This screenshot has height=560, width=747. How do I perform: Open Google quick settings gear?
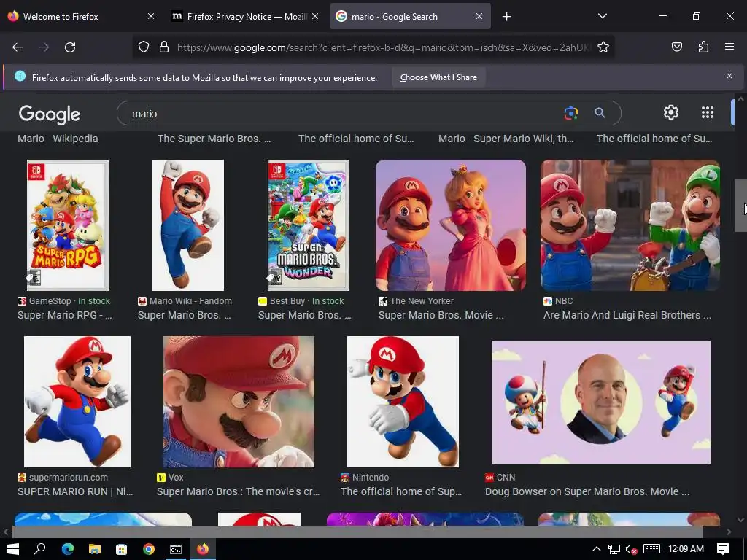671,112
